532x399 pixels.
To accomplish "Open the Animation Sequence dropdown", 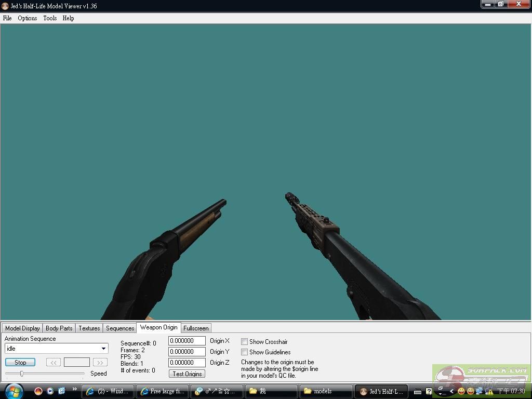I will click(103, 349).
